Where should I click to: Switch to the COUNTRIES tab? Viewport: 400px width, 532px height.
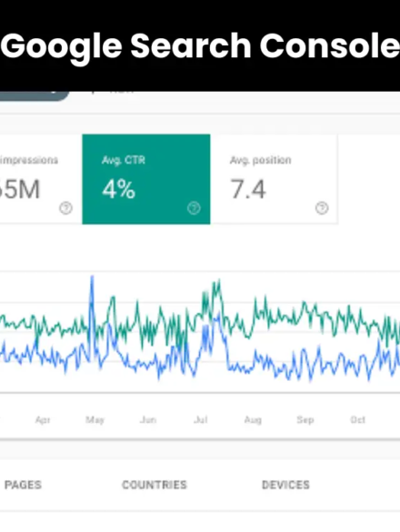pos(155,485)
